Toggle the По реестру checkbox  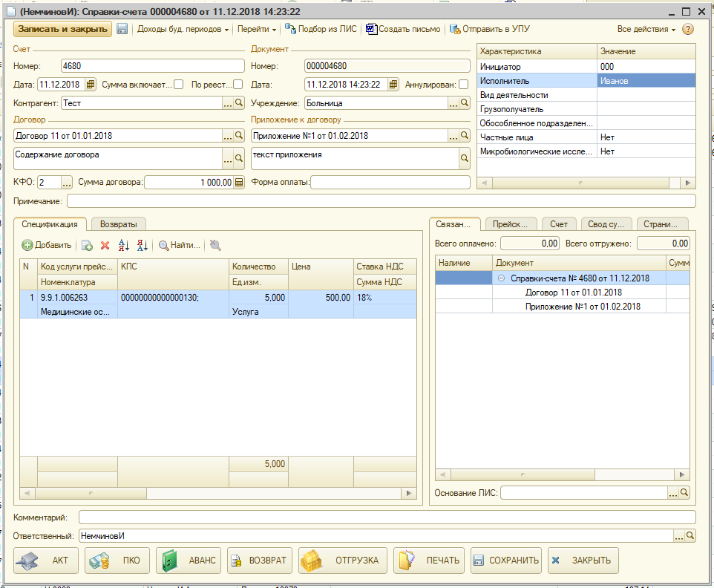click(x=238, y=85)
